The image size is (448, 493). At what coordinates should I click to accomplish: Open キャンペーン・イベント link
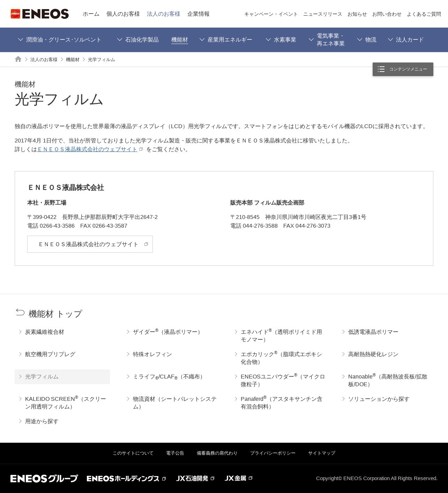(x=271, y=14)
